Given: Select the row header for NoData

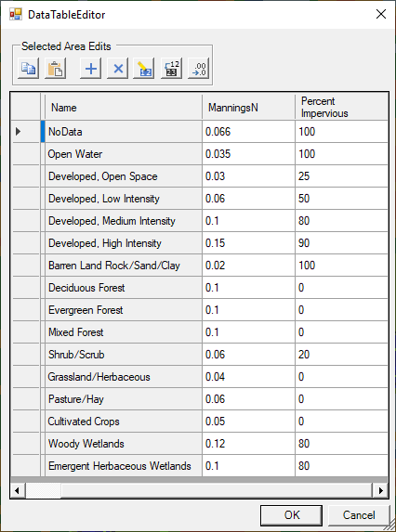Looking at the screenshot, I should (x=26, y=131).
